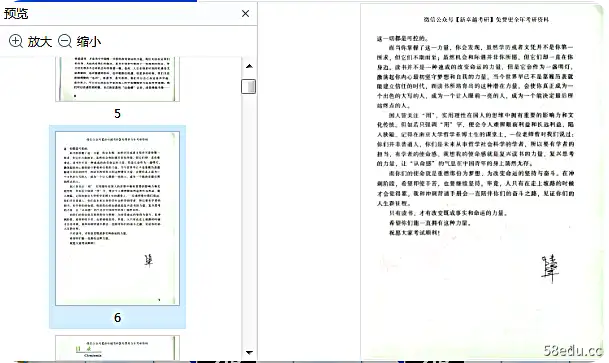Viewport: 609px width, 363px height.
Task: Click the page number 5 label
Action: click(117, 113)
